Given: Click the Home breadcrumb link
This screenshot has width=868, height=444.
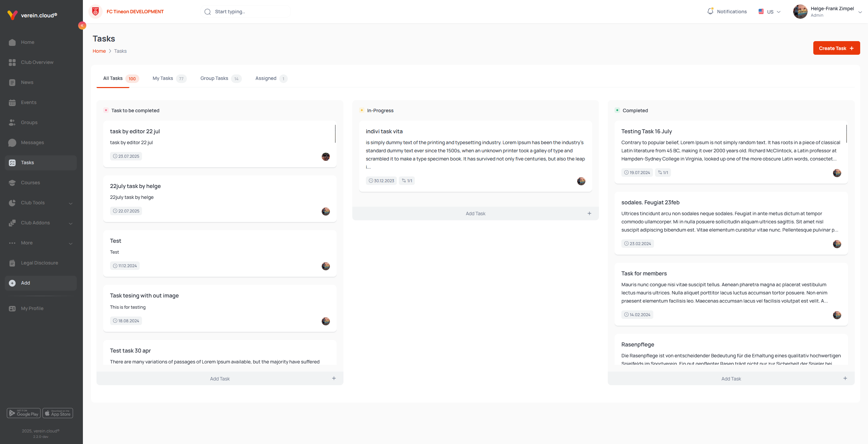Looking at the screenshot, I should pos(99,51).
